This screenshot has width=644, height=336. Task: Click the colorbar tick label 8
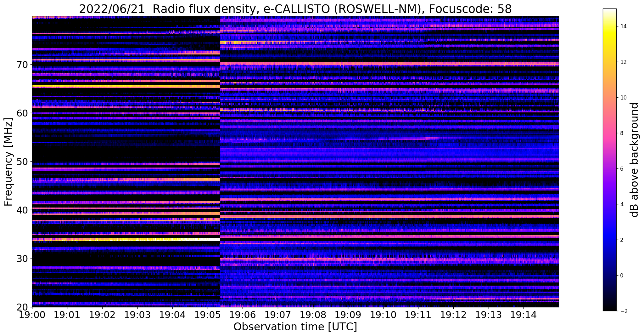(x=622, y=133)
